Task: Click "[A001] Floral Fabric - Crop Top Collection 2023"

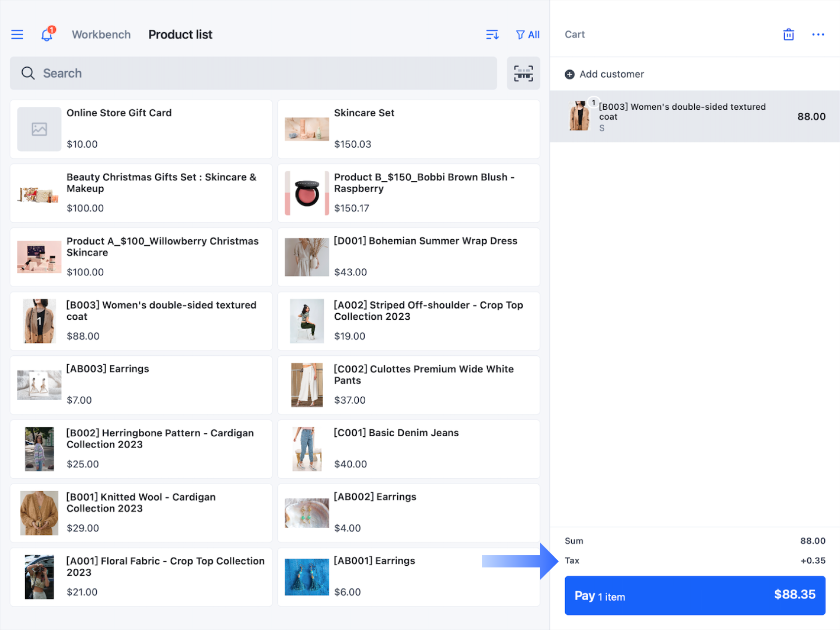Action: 166,567
